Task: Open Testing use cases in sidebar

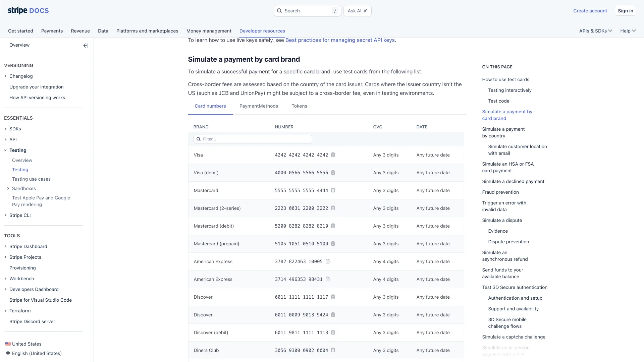Action: 31,179
